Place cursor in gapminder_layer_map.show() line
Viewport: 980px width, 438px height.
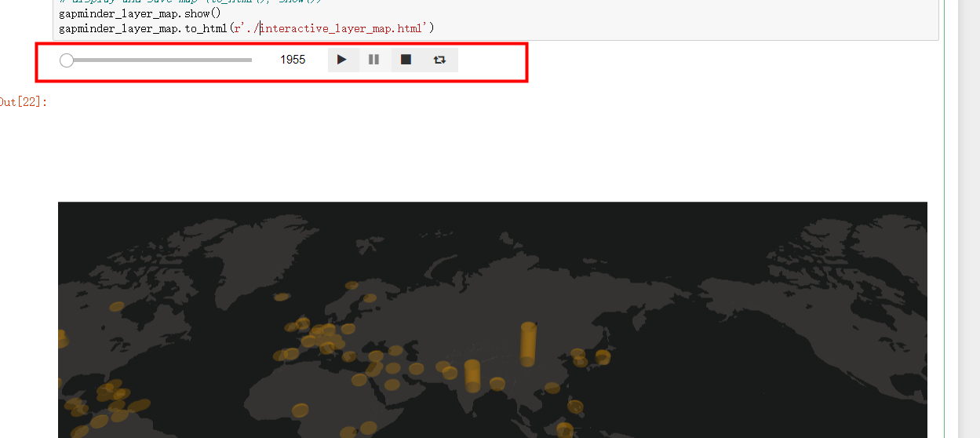click(x=140, y=14)
